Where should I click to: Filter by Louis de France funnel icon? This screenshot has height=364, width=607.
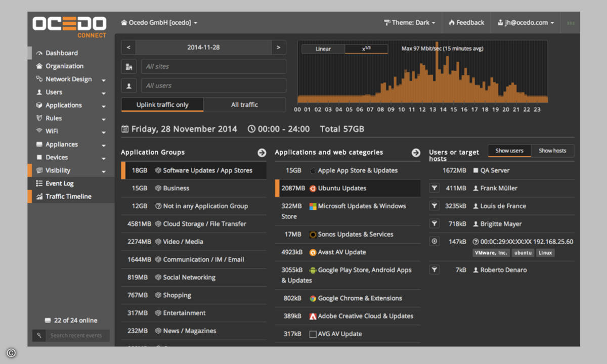point(434,206)
